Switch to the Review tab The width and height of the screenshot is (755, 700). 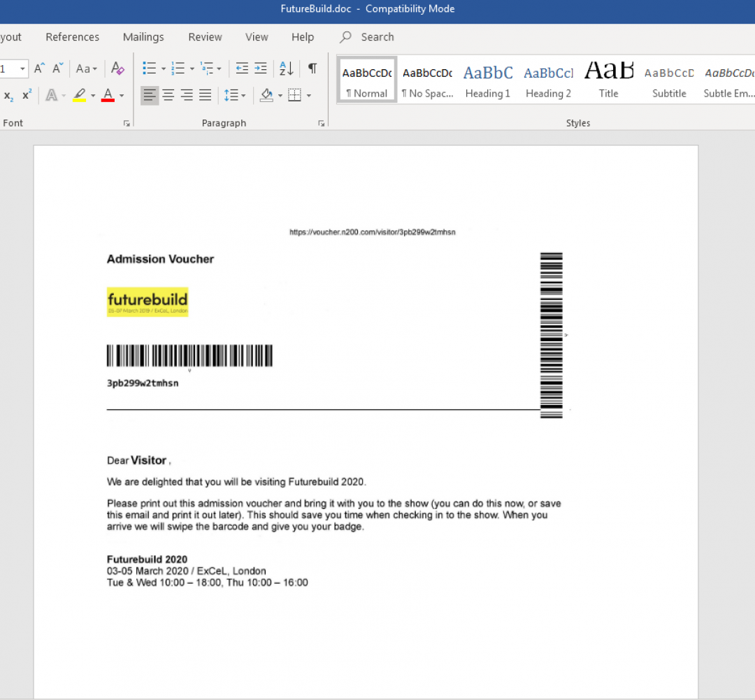tap(205, 37)
